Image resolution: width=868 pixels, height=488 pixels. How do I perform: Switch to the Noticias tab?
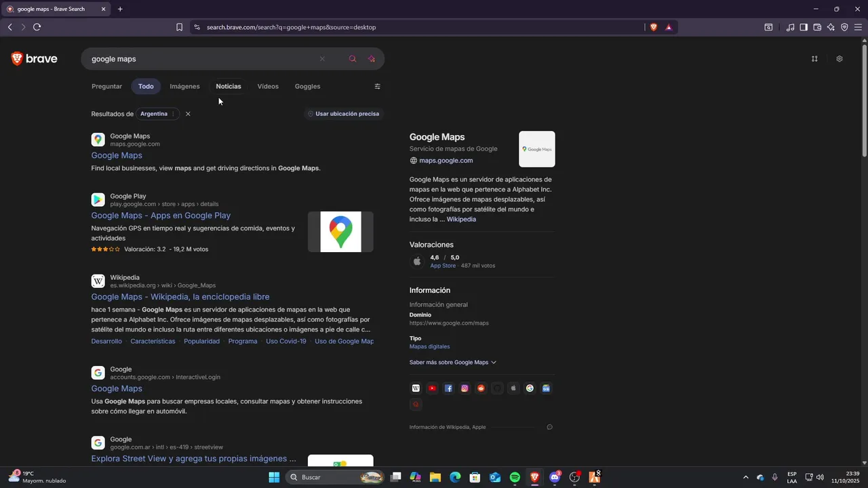(229, 86)
